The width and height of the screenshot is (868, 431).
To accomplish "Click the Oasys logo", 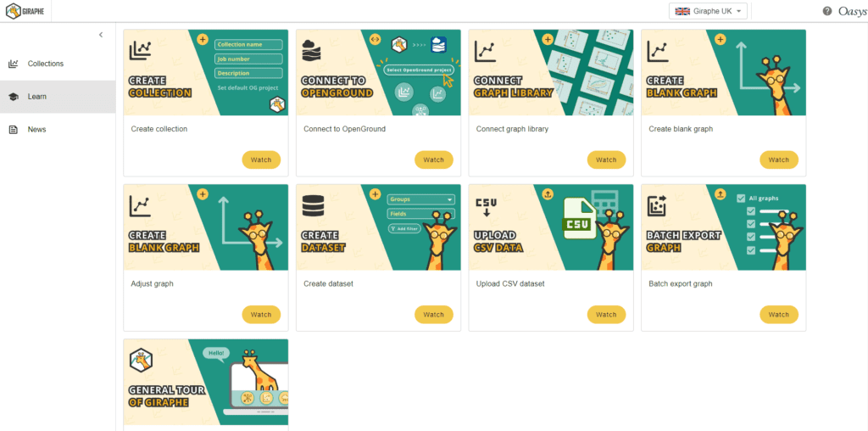I will pyautogui.click(x=851, y=12).
